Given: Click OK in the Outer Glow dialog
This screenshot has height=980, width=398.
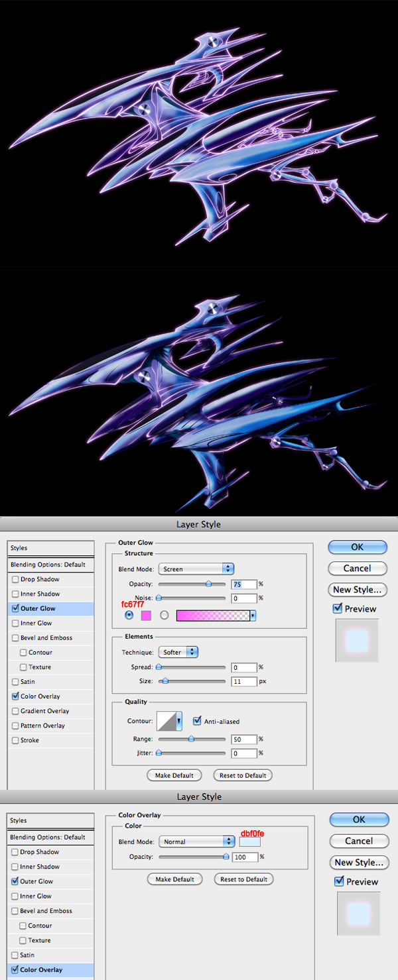Looking at the screenshot, I should point(357,547).
